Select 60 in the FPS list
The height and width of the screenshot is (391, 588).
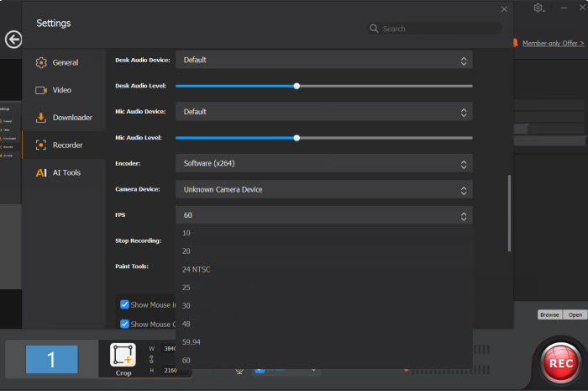(324, 360)
